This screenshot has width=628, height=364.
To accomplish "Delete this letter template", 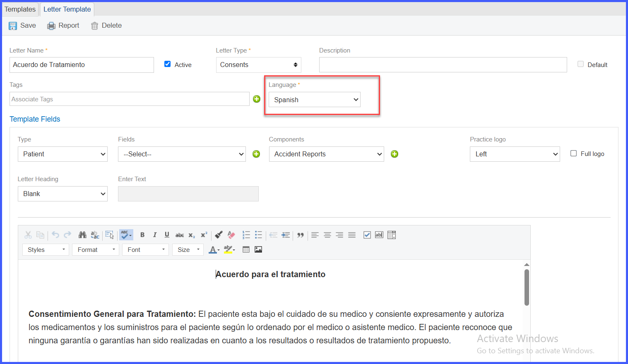I will pyautogui.click(x=106, y=26).
